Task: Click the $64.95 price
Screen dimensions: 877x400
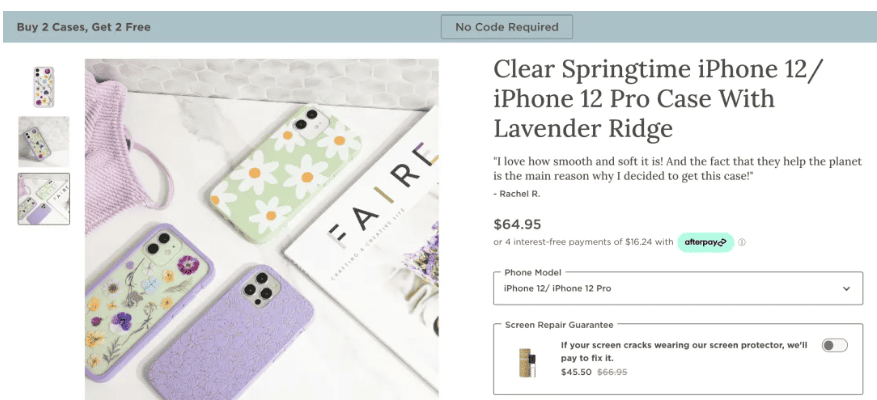Action: [518, 223]
